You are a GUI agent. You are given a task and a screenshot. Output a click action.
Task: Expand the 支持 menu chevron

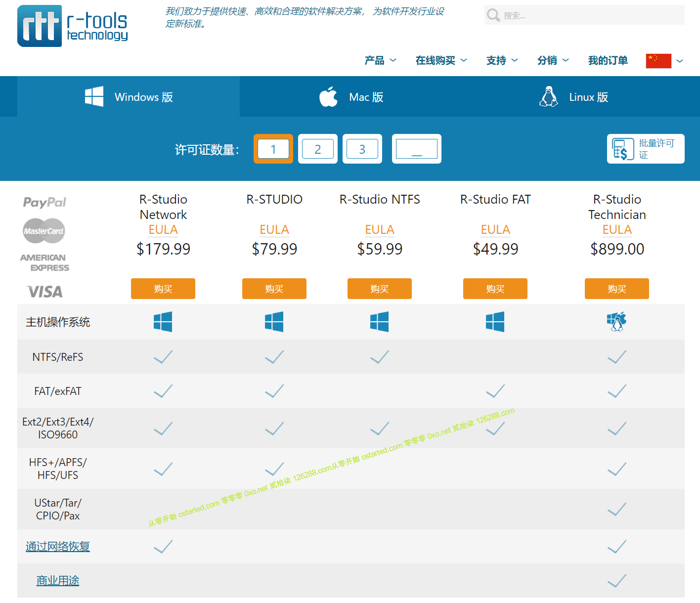(515, 60)
